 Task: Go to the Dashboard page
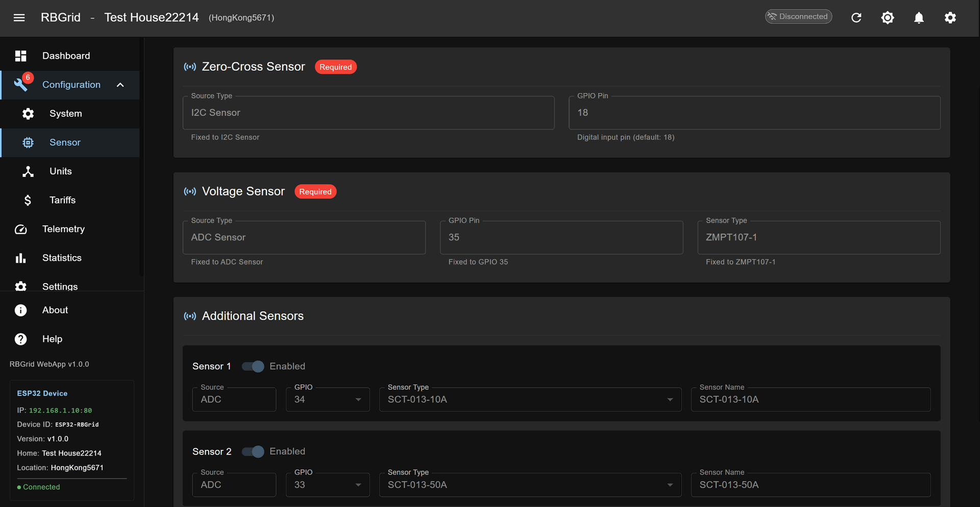(66, 56)
